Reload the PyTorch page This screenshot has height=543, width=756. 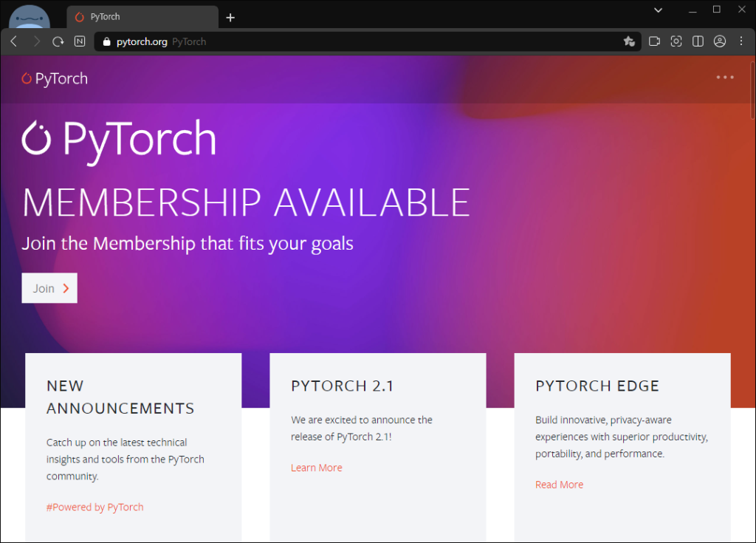(x=58, y=41)
